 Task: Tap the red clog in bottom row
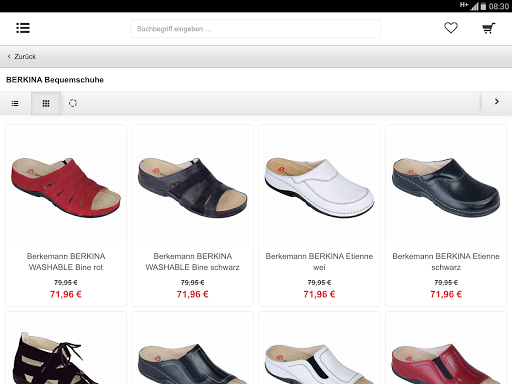pos(446,363)
